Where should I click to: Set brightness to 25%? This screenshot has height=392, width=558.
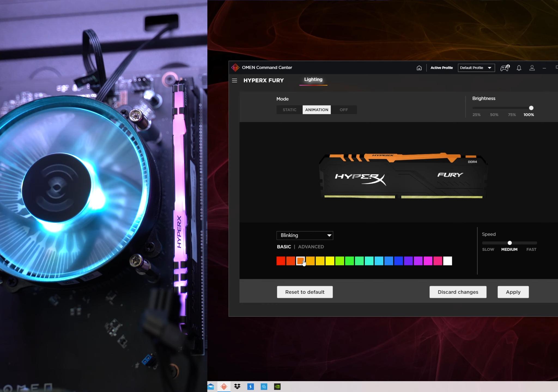477,115
